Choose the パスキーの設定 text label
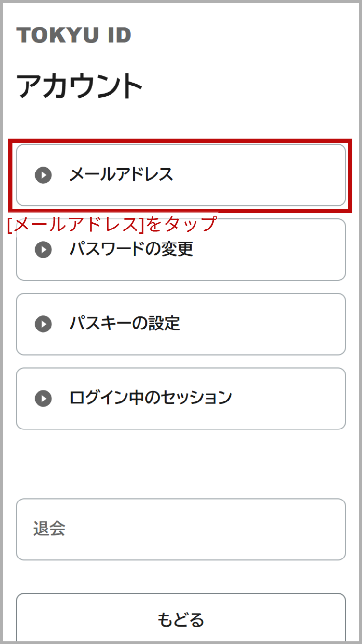This screenshot has height=644, width=362. [x=125, y=323]
